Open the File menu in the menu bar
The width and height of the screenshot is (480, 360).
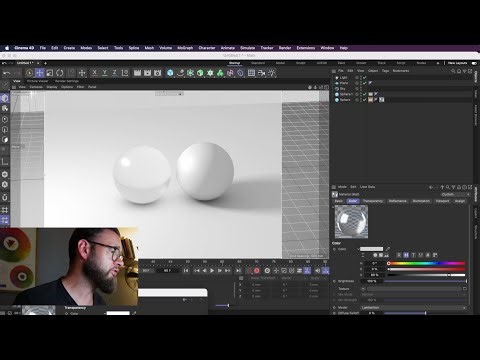coord(43,48)
